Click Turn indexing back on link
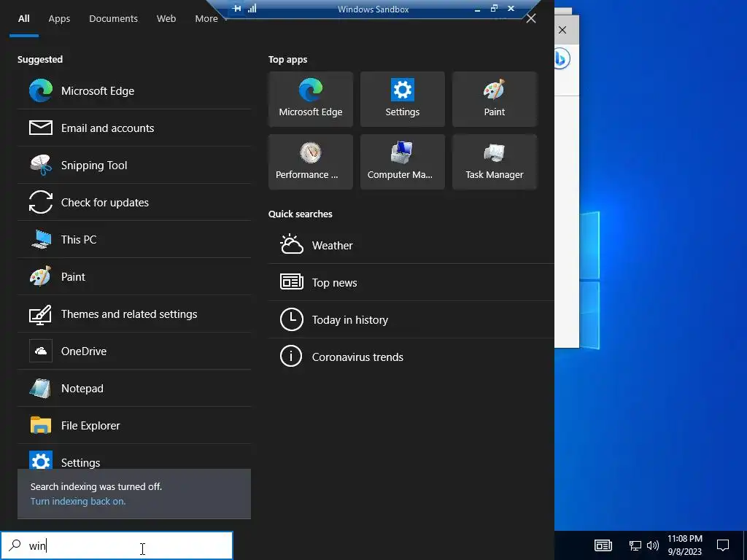The width and height of the screenshot is (747, 560). pos(78,501)
